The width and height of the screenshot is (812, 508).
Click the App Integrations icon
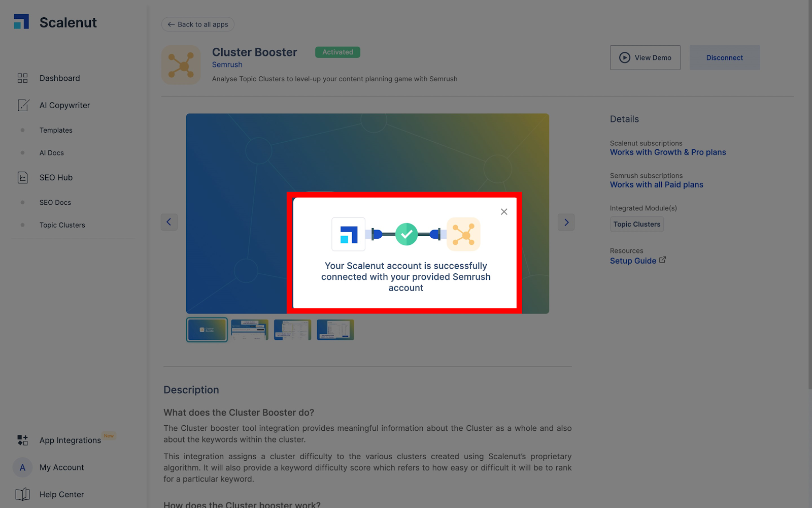23,440
